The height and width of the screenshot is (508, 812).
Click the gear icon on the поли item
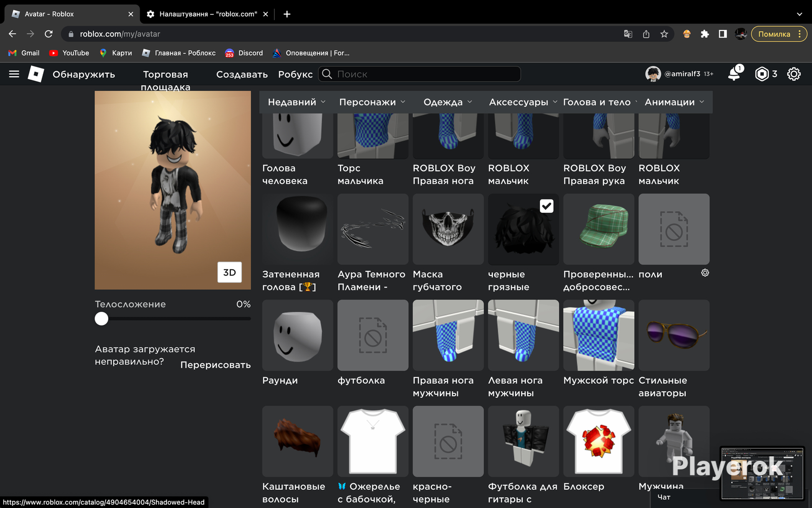[705, 273]
